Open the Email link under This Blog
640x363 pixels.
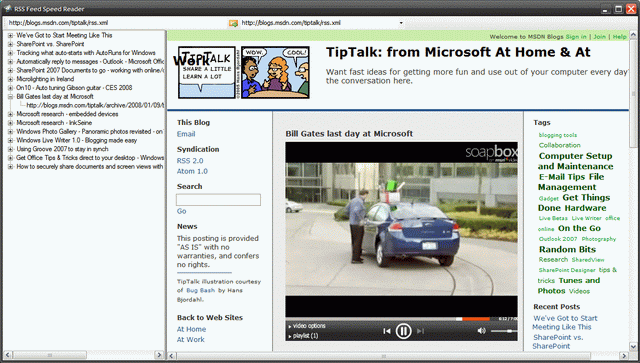186,134
